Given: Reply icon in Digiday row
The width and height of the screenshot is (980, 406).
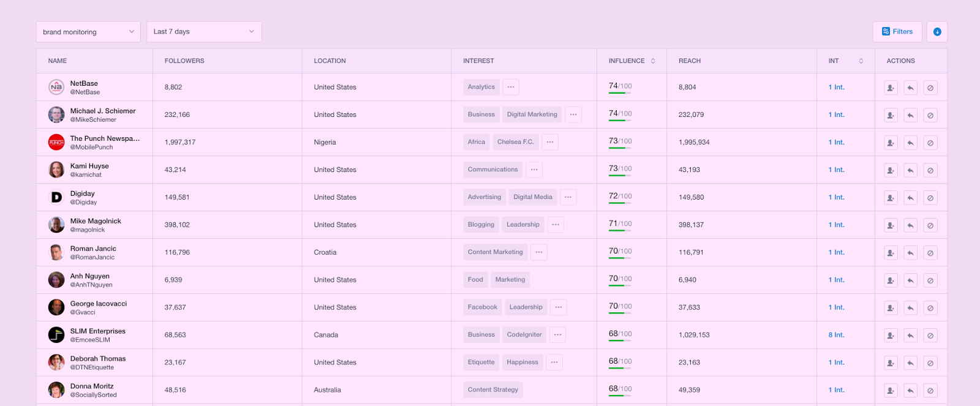Looking at the screenshot, I should 911,198.
